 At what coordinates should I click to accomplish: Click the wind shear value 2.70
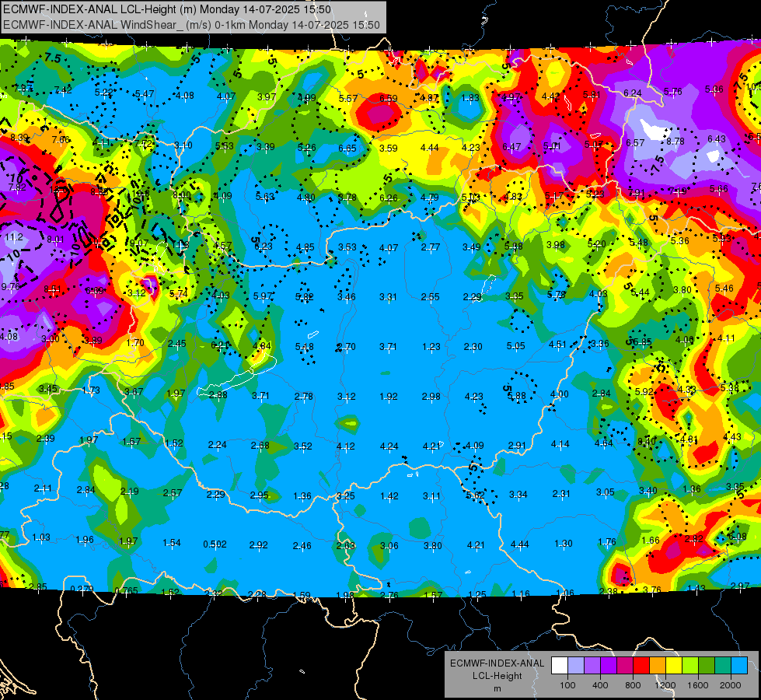click(346, 346)
